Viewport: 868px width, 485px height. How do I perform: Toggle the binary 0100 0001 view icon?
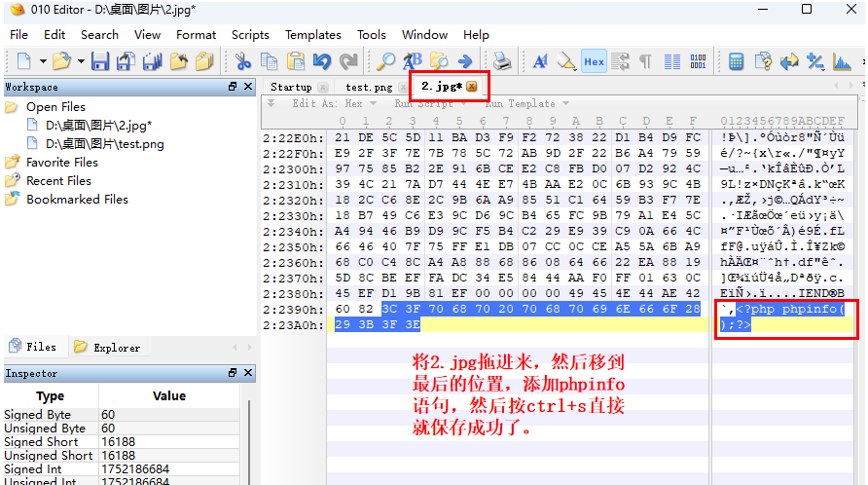pyautogui.click(x=698, y=61)
